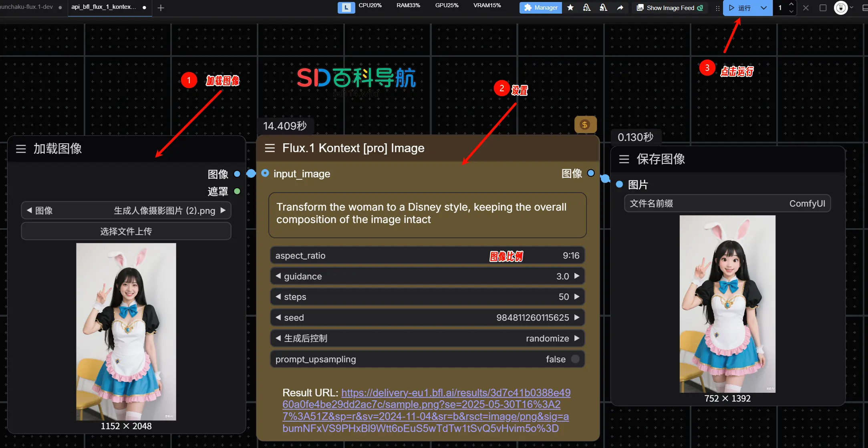Click the dollar sign API badge
868x448 pixels.
585,125
